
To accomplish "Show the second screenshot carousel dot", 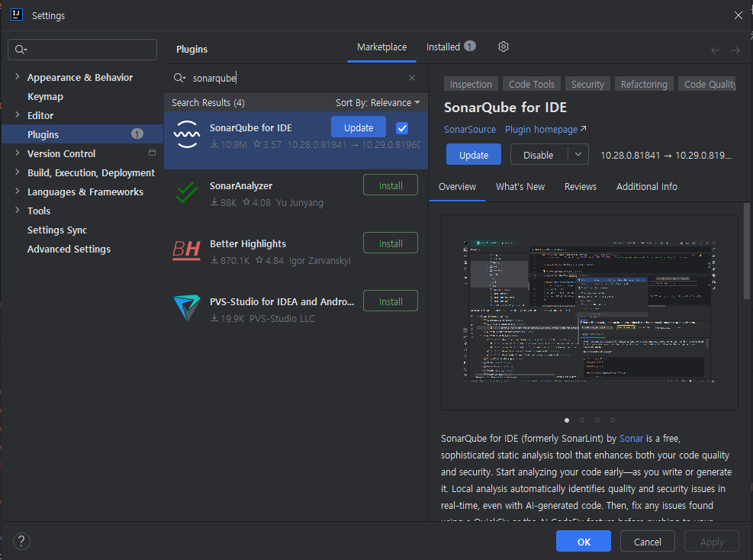I will tap(582, 420).
